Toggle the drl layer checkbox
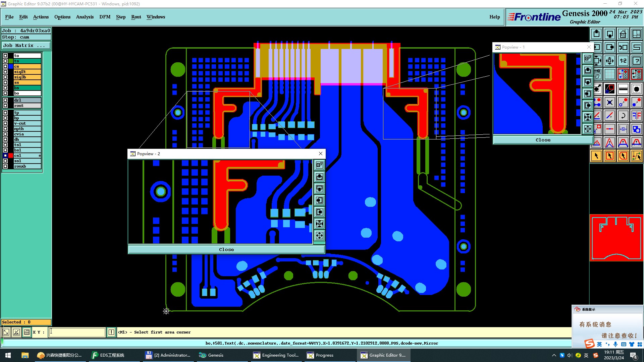Viewport: 644px width, 362px height. tap(5, 100)
